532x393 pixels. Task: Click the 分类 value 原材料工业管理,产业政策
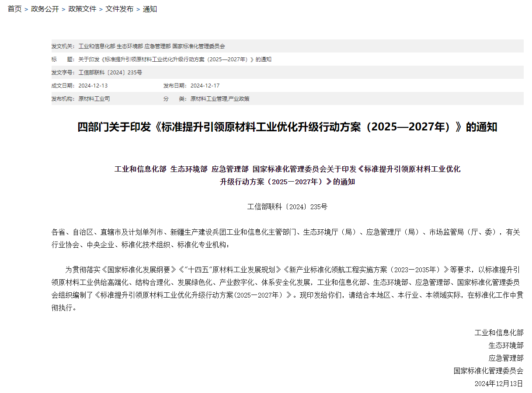(x=220, y=98)
